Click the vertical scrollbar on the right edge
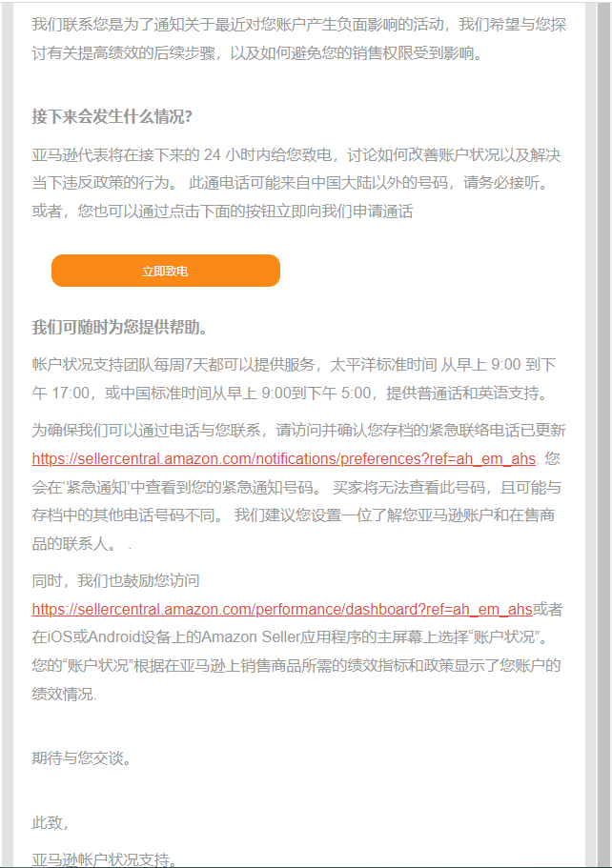Screen dimensions: 612x868 pyautogui.click(x=604, y=434)
